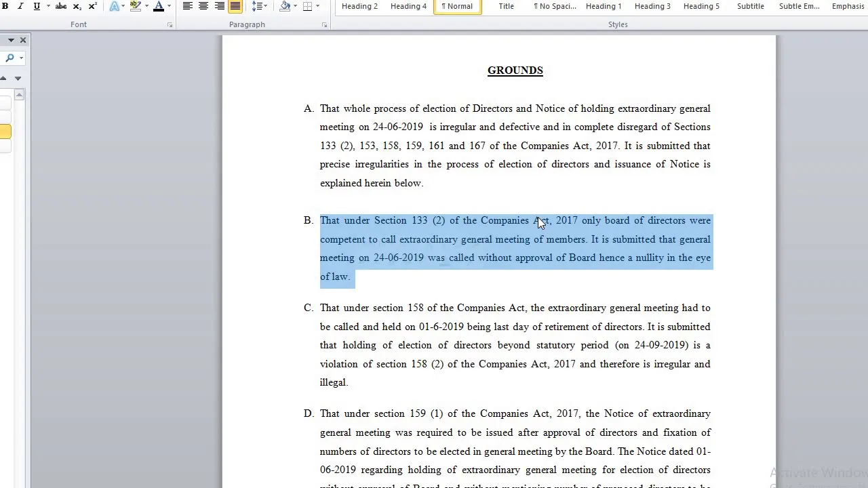Image resolution: width=868 pixels, height=488 pixels.
Task: Click paragraph C about section 158
Action: pos(515,345)
